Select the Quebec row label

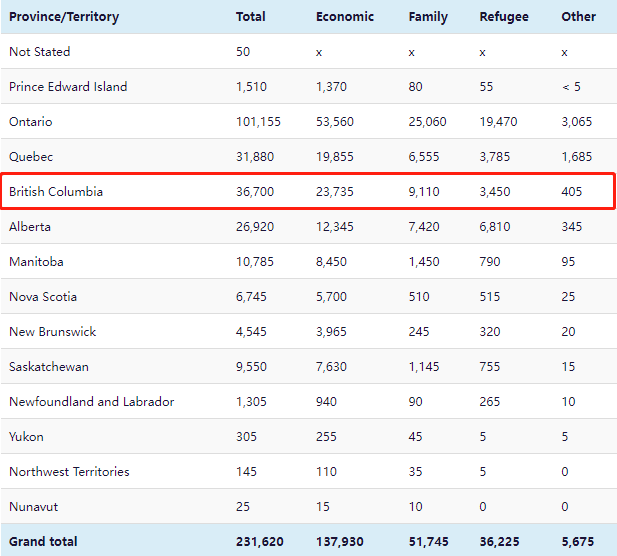31,156
